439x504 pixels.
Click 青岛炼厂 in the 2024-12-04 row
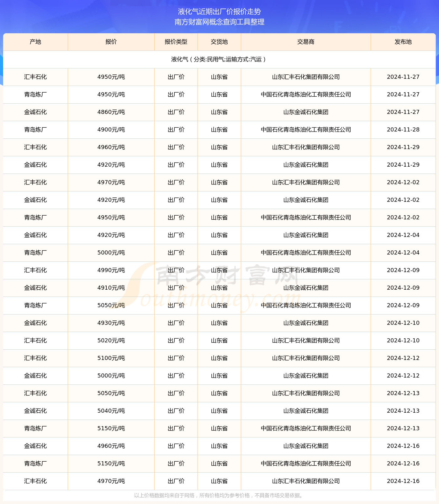pyautogui.click(x=35, y=253)
